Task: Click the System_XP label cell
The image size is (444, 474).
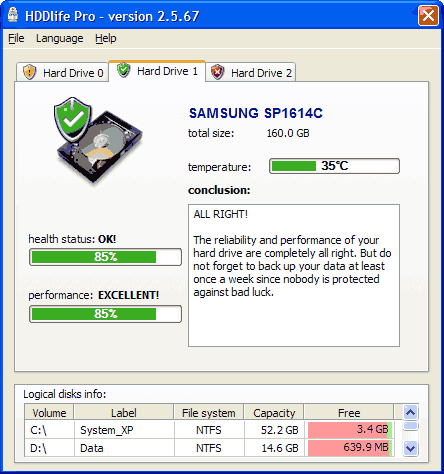Action: click(124, 430)
